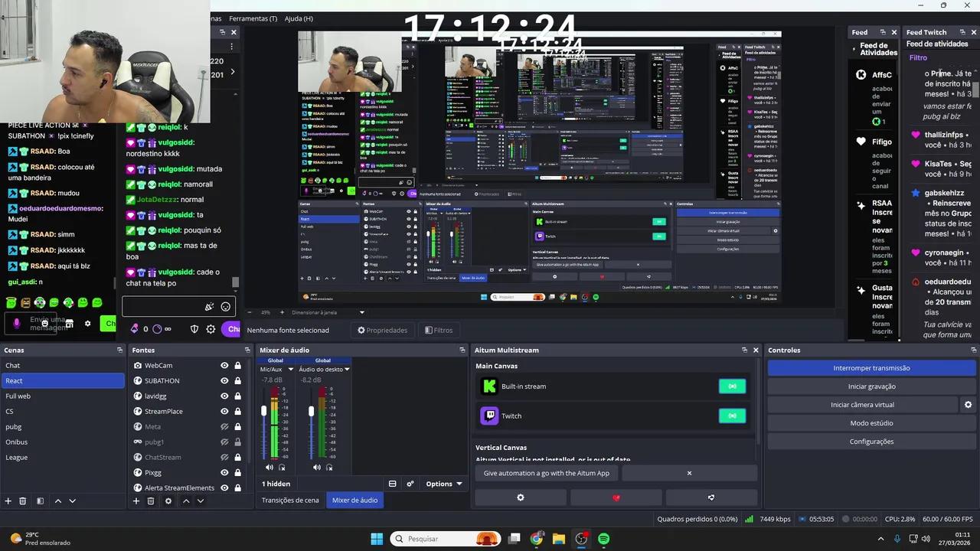Image resolution: width=980 pixels, height=551 pixels.
Task: Move source down in Fontes toolbar
Action: coord(200,501)
